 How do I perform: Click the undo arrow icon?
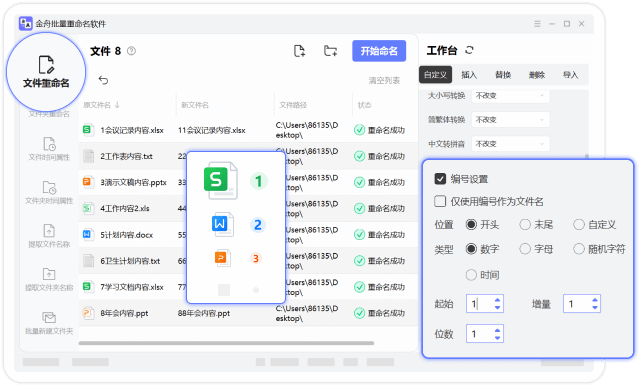click(x=103, y=80)
